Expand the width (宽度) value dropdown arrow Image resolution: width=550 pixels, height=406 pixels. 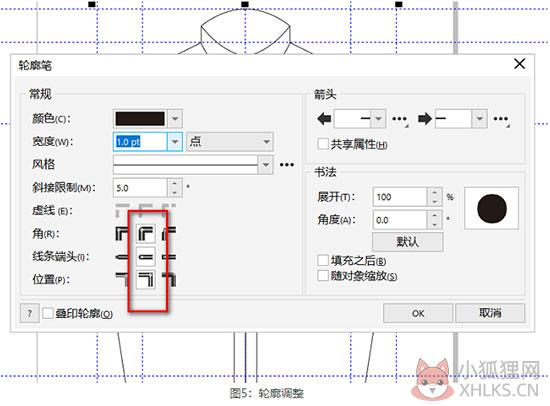[175, 142]
